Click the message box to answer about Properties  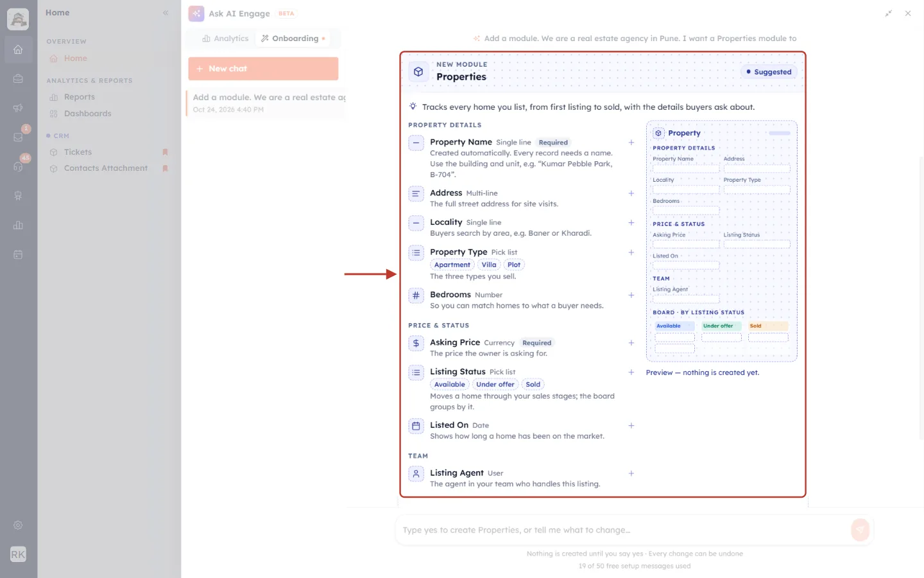pyautogui.click(x=622, y=530)
